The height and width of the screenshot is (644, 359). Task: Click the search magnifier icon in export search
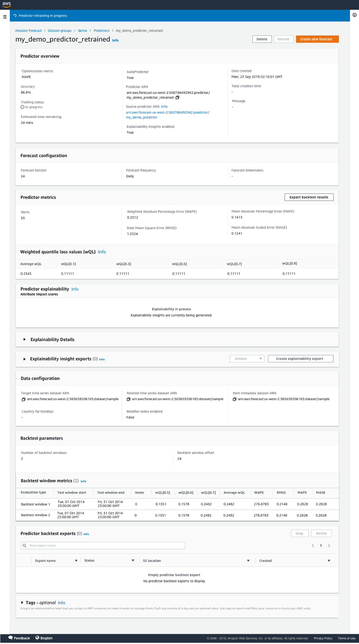(x=25, y=546)
